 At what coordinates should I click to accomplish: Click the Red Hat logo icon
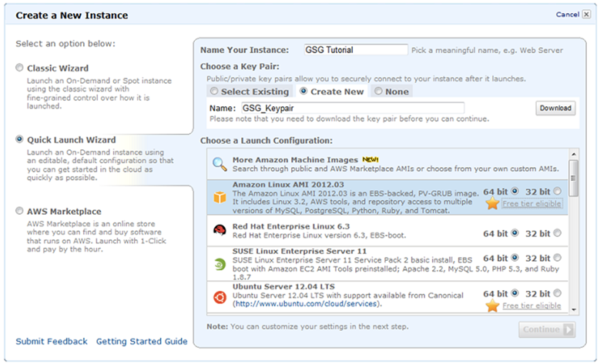click(x=220, y=230)
